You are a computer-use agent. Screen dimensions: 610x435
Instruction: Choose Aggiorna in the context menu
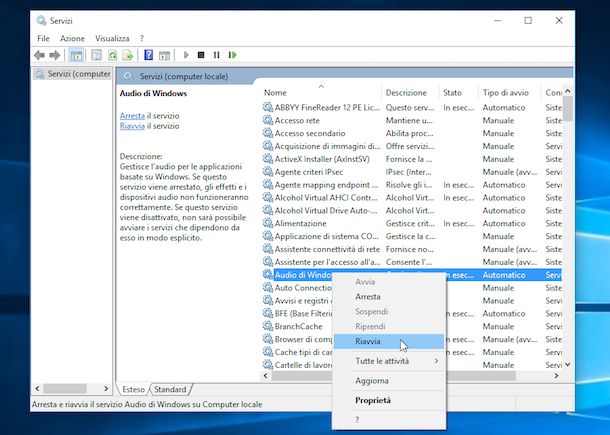(x=389, y=381)
